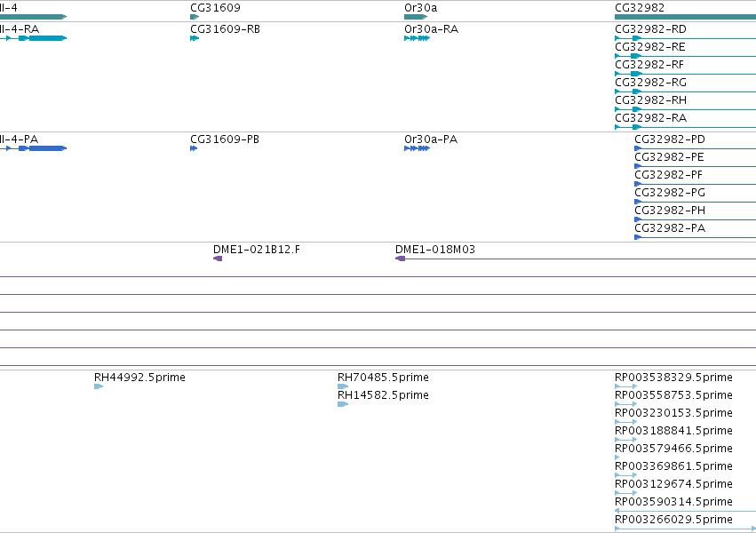756x533 pixels.
Task: Click the RP003129674.5prime label
Action: pos(673,484)
